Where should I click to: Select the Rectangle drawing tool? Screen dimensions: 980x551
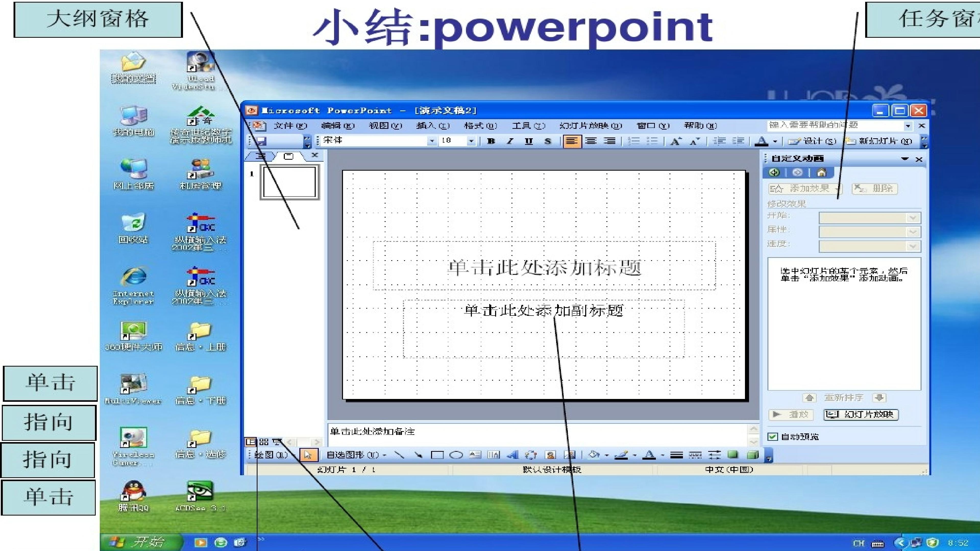pos(437,455)
